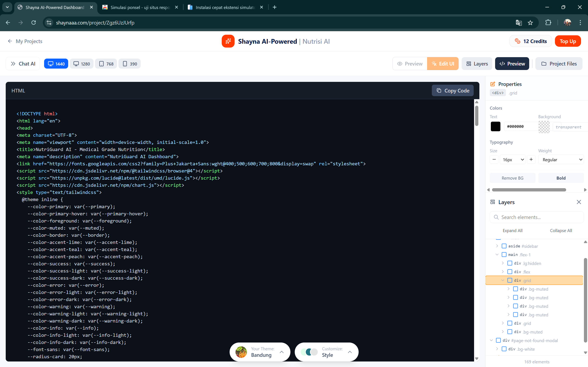Viewport: 588px width, 367px height.
Task: Switch to Edit UI mode
Action: click(443, 64)
